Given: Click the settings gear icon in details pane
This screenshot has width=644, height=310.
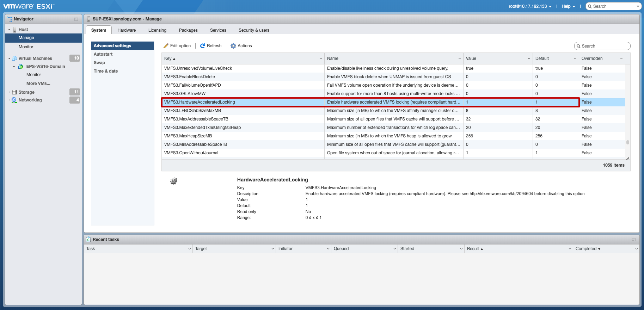Looking at the screenshot, I should pyautogui.click(x=174, y=181).
